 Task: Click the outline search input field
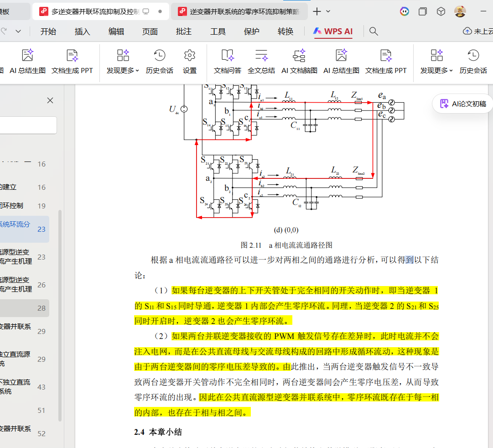tap(27, 125)
